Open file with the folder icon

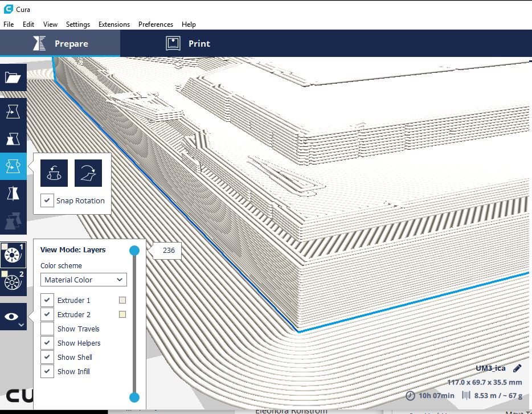click(13, 77)
